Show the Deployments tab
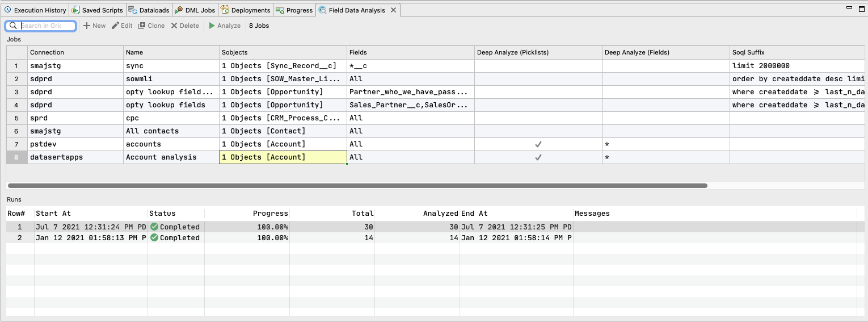This screenshot has height=322, width=868. tap(246, 10)
